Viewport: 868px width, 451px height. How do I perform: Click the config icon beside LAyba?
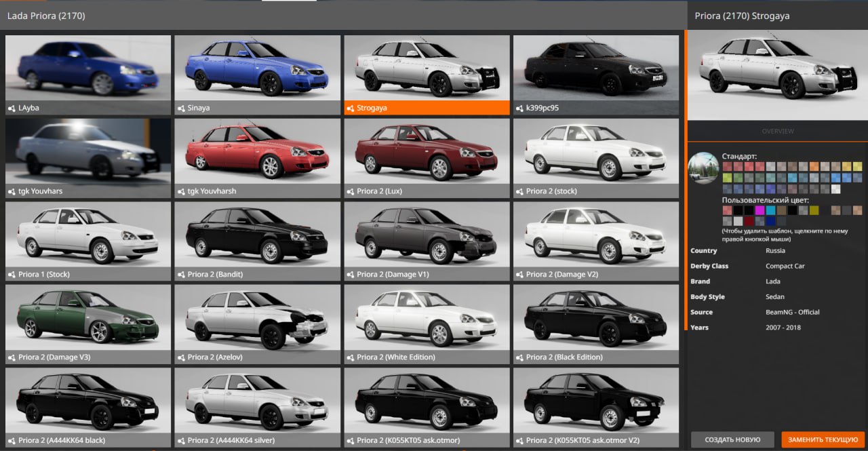click(x=12, y=109)
